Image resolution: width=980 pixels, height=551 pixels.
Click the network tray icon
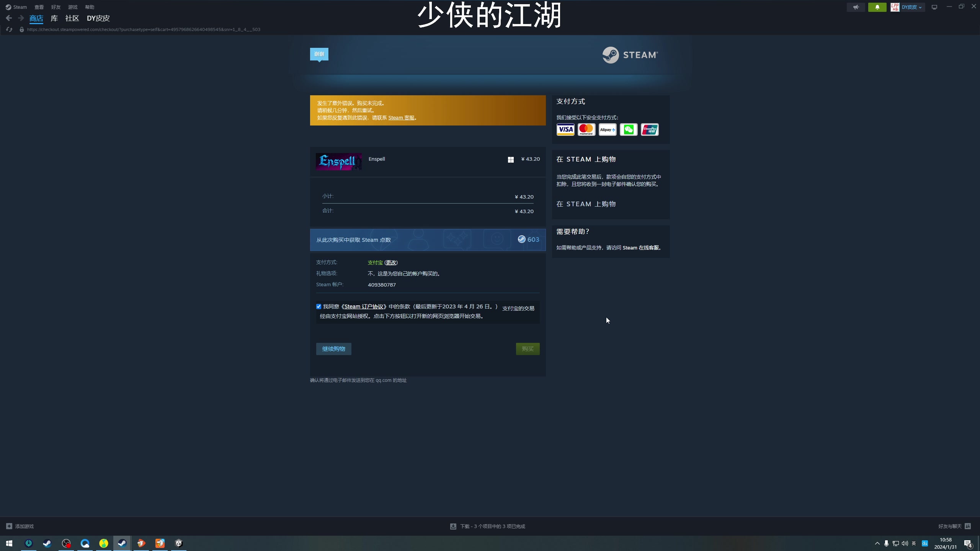(895, 543)
